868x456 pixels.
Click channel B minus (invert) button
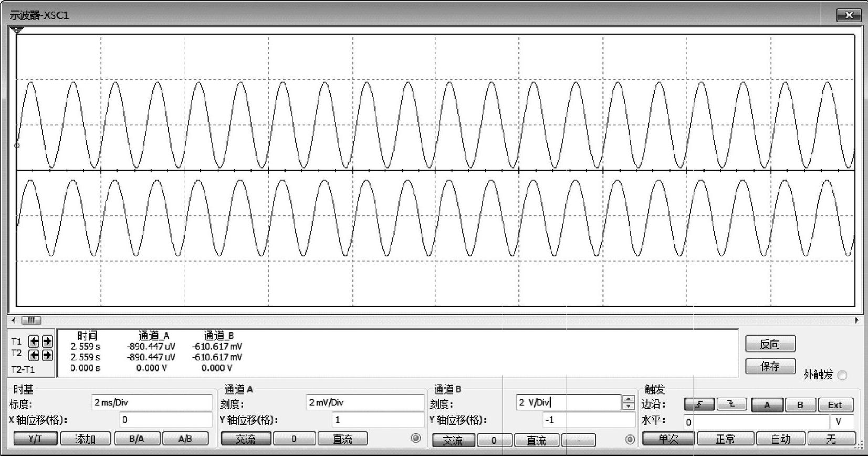[578, 440]
